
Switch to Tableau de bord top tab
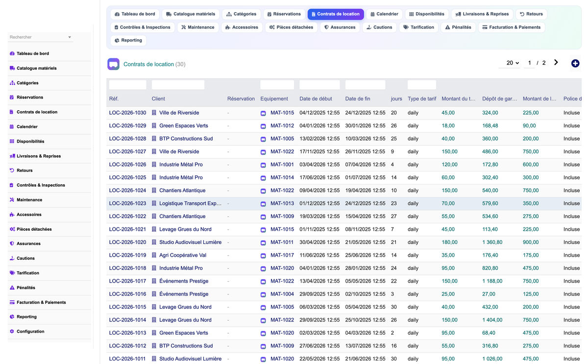[x=135, y=14]
